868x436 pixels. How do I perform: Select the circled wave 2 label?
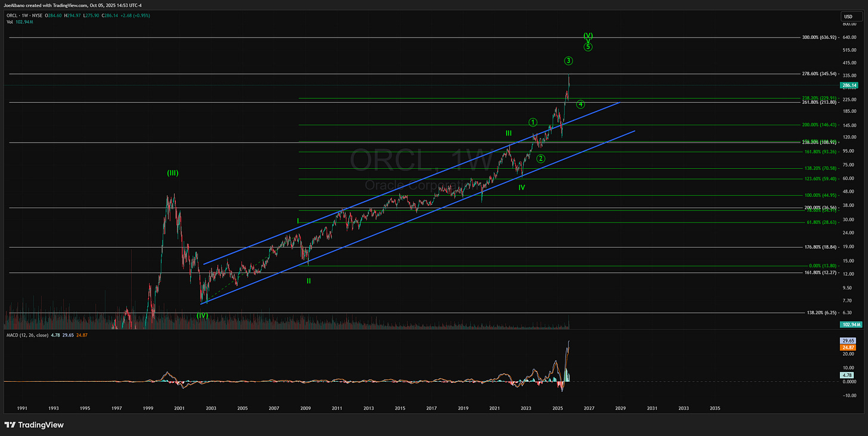point(540,159)
